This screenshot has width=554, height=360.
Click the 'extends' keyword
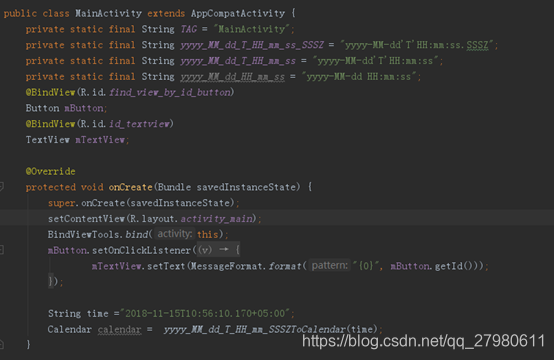coord(166,13)
